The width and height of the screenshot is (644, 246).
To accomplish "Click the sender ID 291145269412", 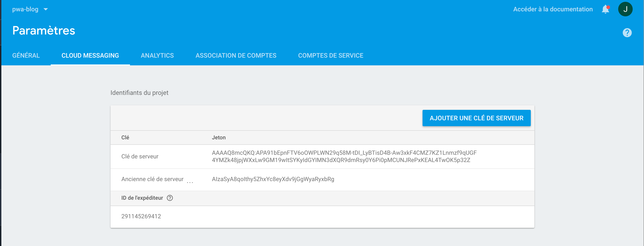I will (141, 216).
